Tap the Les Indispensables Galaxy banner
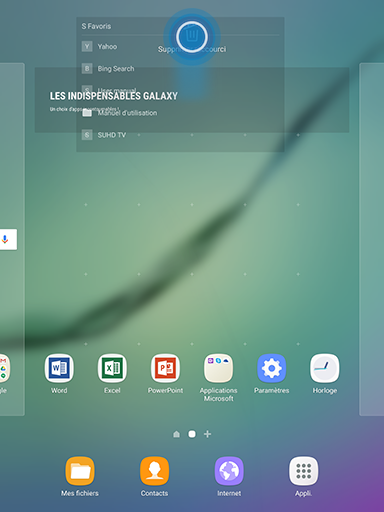384x512 pixels. pyautogui.click(x=192, y=100)
